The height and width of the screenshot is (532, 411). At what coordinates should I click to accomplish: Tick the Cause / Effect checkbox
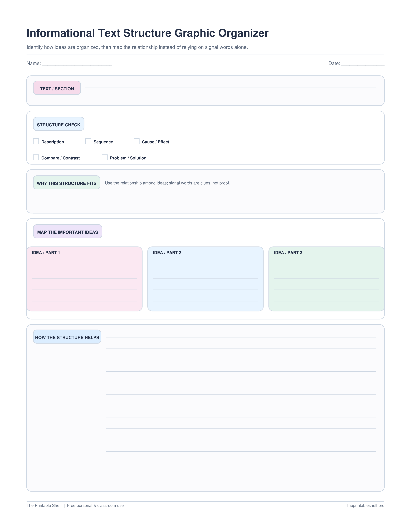[137, 141]
